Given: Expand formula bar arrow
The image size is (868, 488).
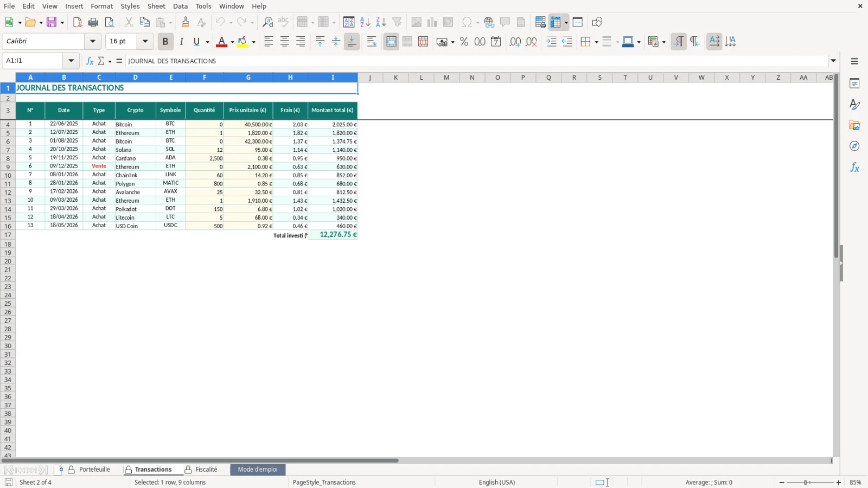Looking at the screenshot, I should (x=834, y=61).
